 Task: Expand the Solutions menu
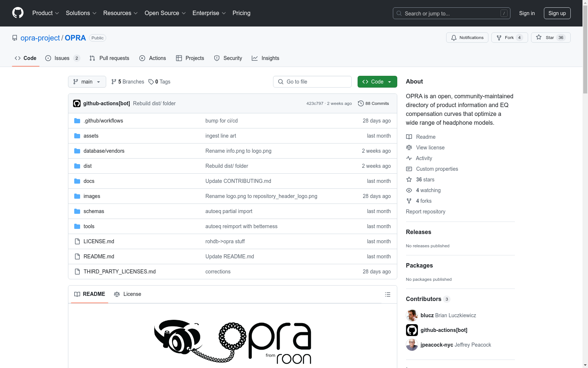tap(81, 13)
